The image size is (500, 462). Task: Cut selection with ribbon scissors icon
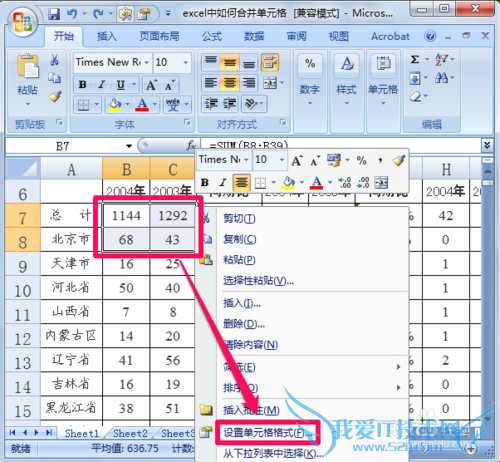click(54, 60)
